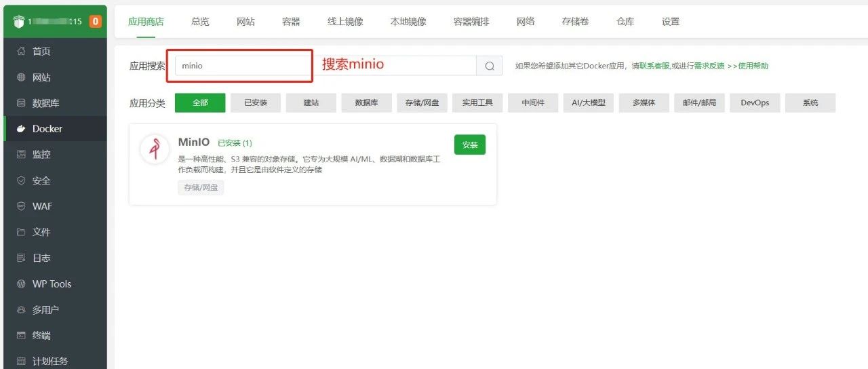Click the calendar icon beside 计划任务
868x369 pixels.
(x=21, y=361)
